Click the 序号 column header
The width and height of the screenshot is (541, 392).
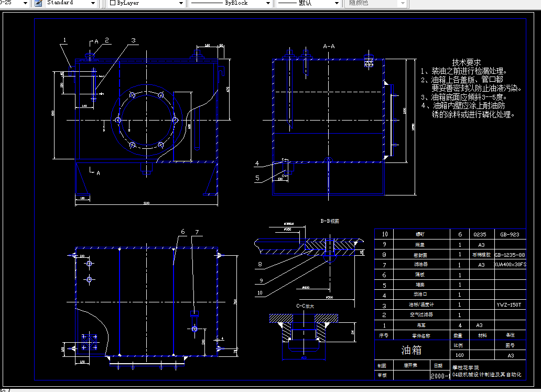[383, 335]
